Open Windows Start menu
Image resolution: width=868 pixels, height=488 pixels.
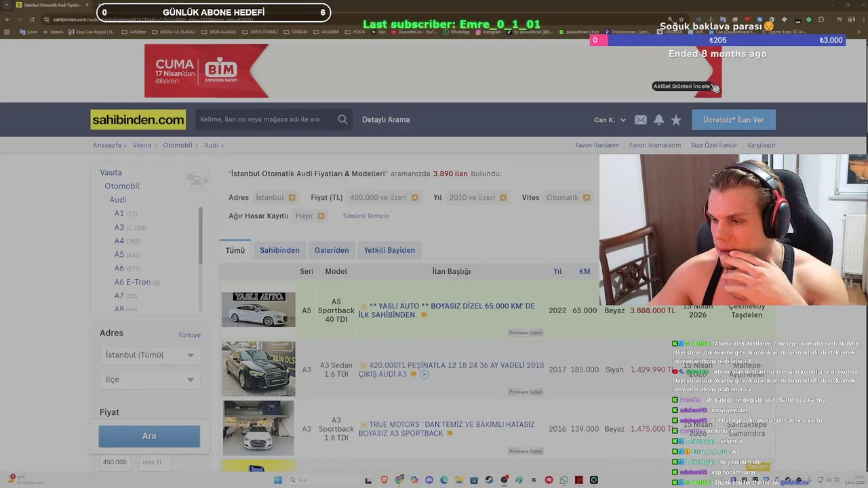pos(277,480)
